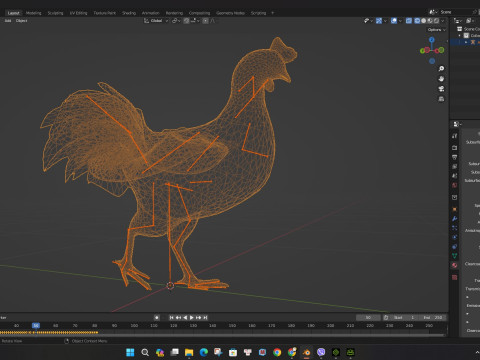
Task: Open Blender from the Windows taskbar
Action: tap(306, 352)
